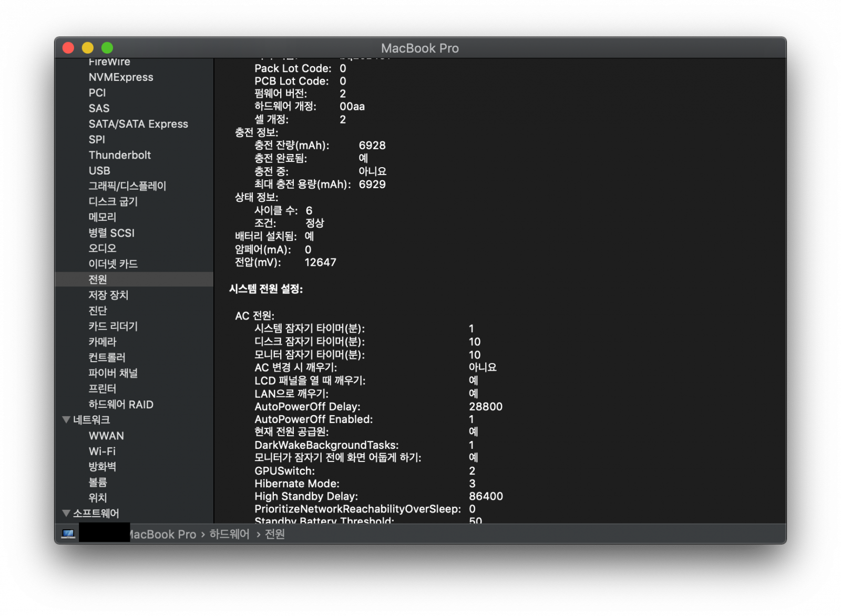Click the green zoom window button

coord(107,48)
